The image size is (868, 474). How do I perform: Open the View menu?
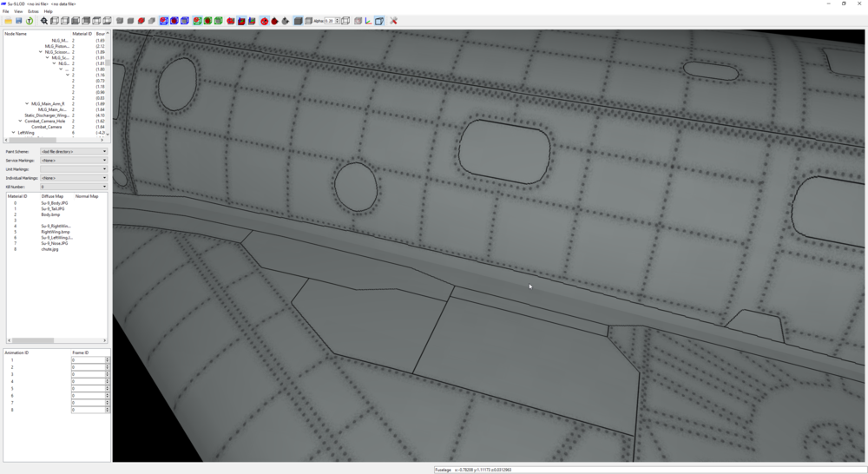(x=18, y=11)
